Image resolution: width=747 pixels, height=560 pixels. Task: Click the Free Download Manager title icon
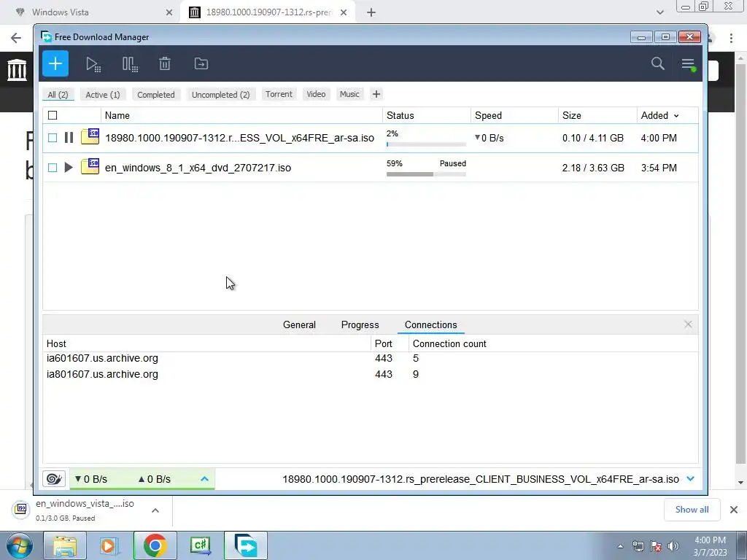[46, 36]
